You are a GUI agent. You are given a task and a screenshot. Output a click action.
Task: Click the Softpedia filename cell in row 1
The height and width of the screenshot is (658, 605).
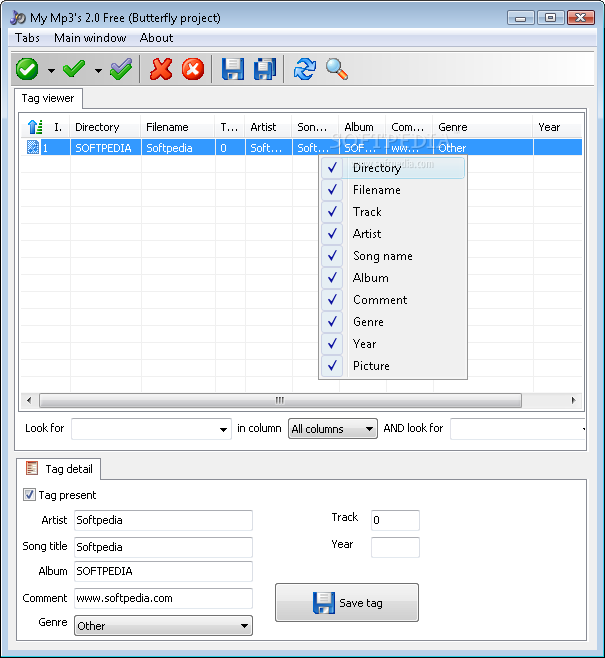pyautogui.click(x=178, y=148)
